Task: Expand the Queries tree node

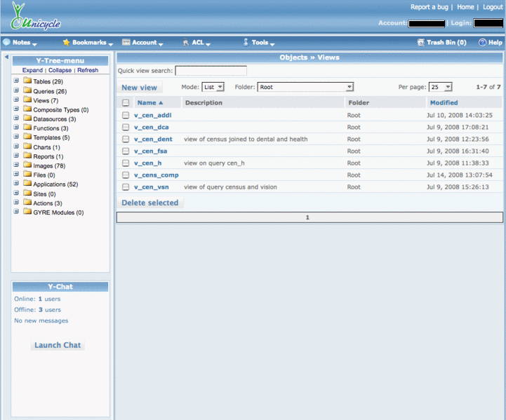Action: click(16, 91)
